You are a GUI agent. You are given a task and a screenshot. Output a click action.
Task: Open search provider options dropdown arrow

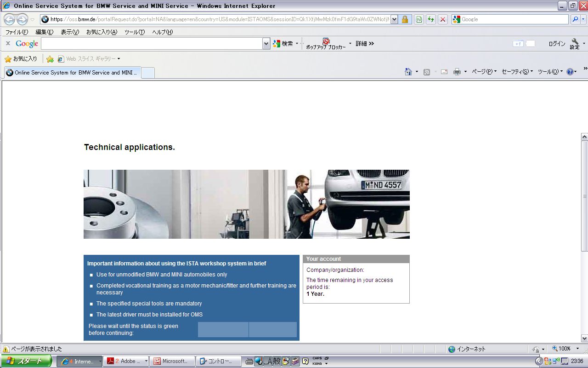pyautogui.click(x=583, y=19)
